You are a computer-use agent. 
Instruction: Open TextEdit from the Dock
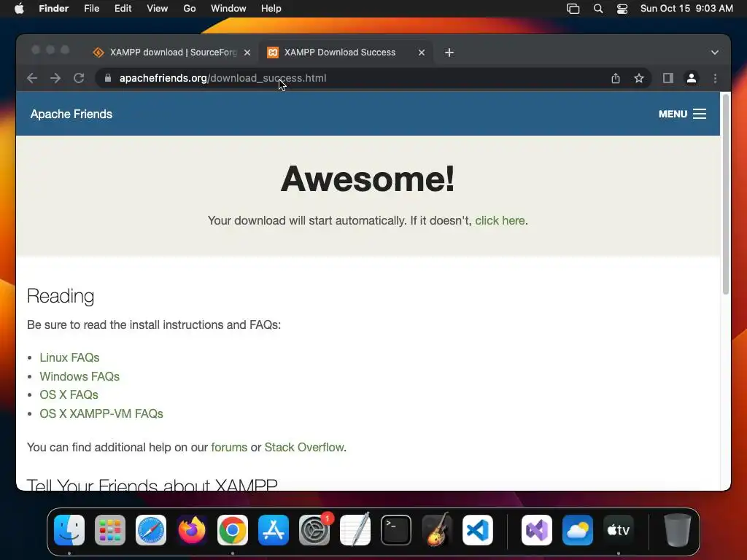(355, 530)
